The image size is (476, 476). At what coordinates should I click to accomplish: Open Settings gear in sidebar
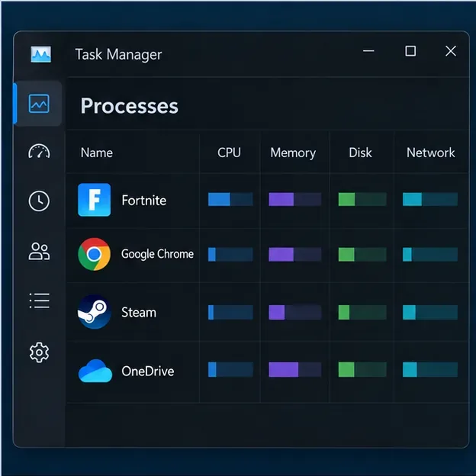39,352
